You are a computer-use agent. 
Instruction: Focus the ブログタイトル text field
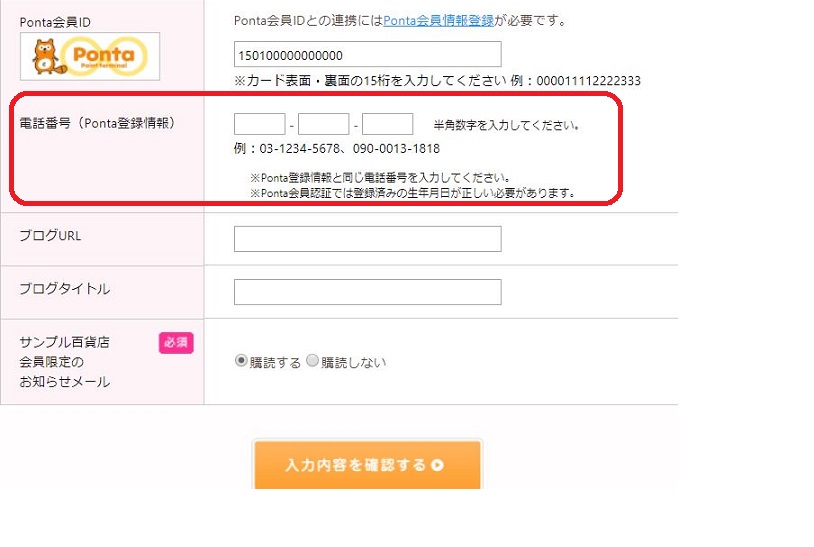[x=367, y=292]
